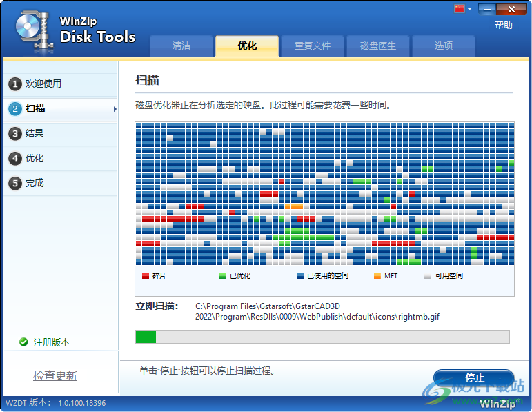Click the red 碎片 legend swatch
Screen dimensions: 532x412
(146, 276)
